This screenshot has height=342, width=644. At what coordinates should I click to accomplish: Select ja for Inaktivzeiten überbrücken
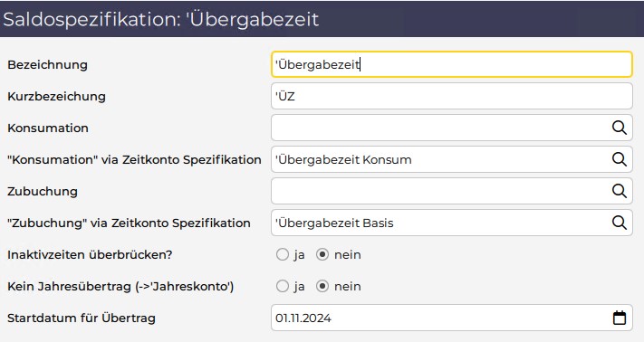point(283,254)
